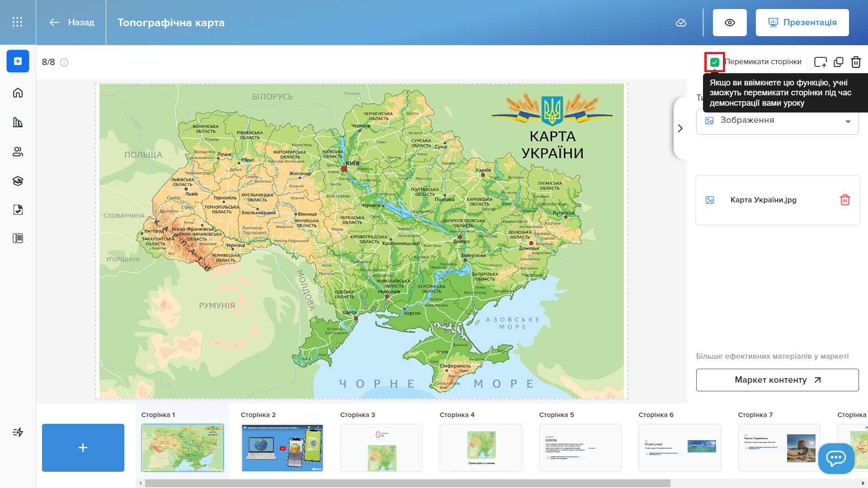Select the Сторінка 2 thumbnail
Viewport: 868px width, 488px height.
(x=282, y=447)
